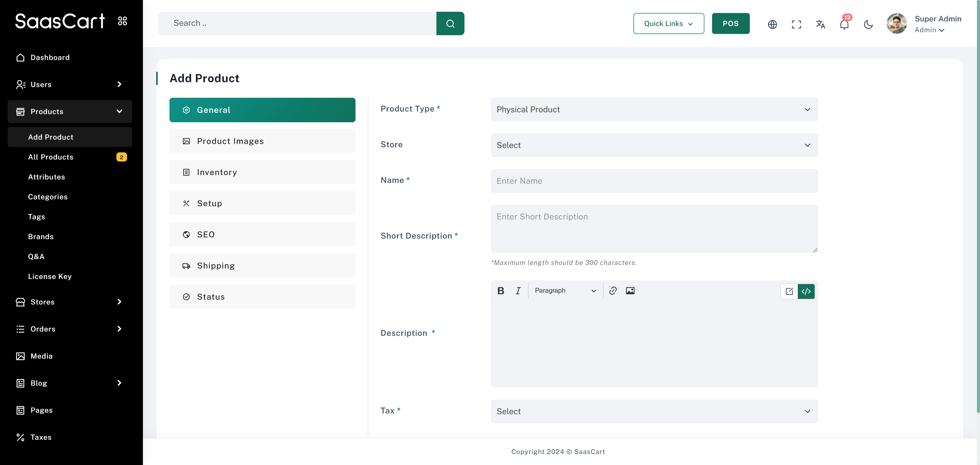Switch to Inventory tab

(x=262, y=172)
